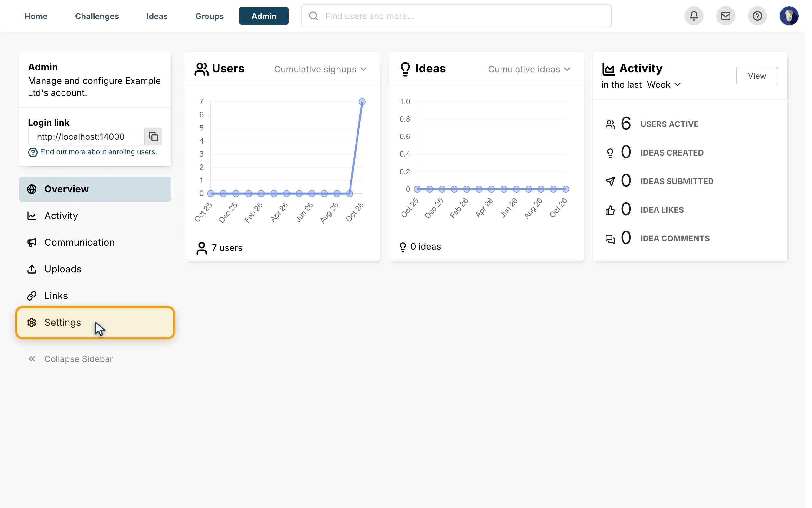Screen dimensions: 812x508
Task: Open Settings in the sidebar
Action: pos(95,323)
